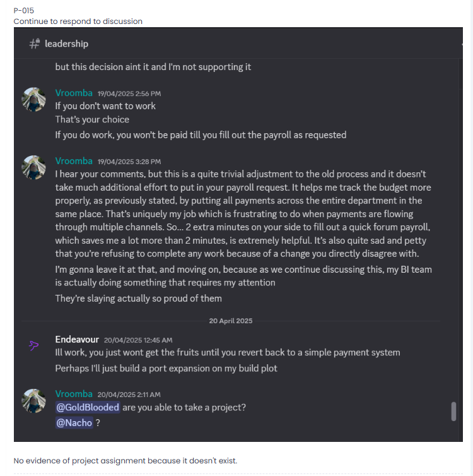Click the "That's your choice" message
473x476 pixels.
click(x=92, y=119)
